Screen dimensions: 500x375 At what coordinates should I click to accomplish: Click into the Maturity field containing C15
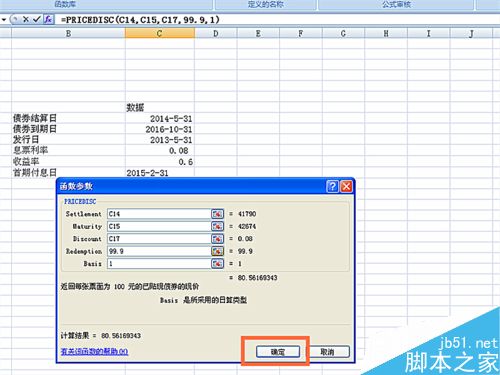[159, 226]
